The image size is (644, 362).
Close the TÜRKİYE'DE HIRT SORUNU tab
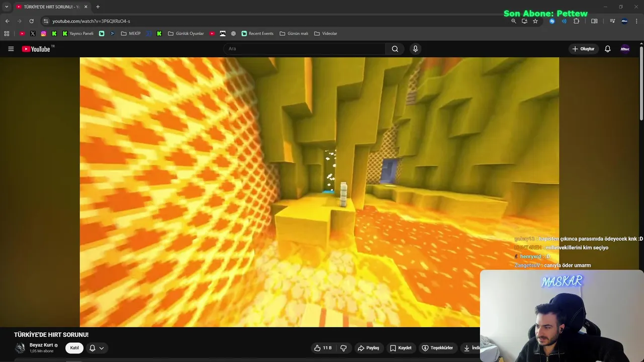pyautogui.click(x=86, y=7)
